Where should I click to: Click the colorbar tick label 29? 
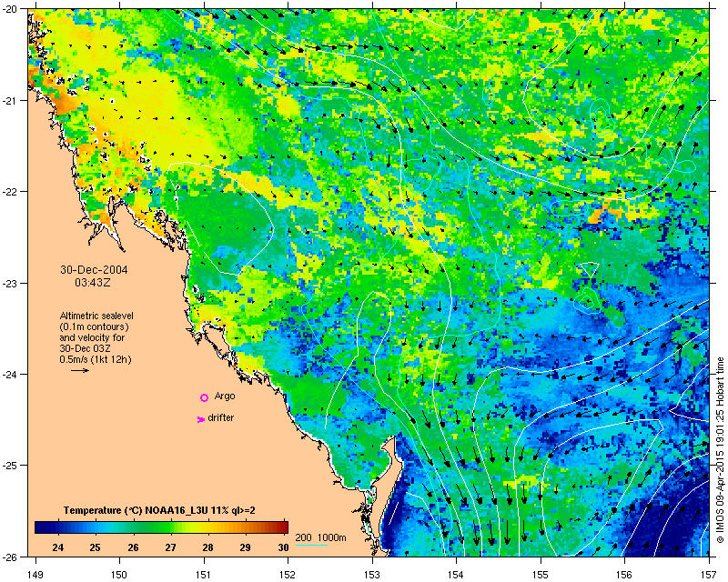[246, 547]
